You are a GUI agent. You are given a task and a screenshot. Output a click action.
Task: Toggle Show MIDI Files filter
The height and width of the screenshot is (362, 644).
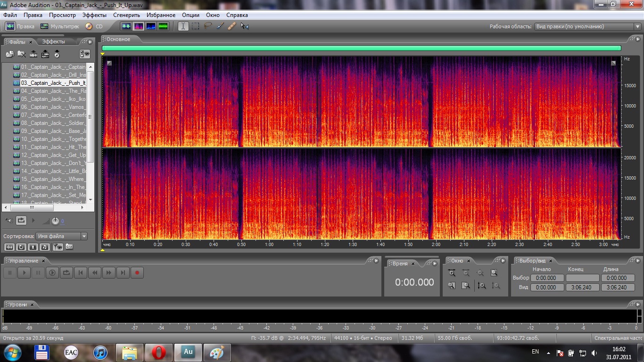coord(45,247)
